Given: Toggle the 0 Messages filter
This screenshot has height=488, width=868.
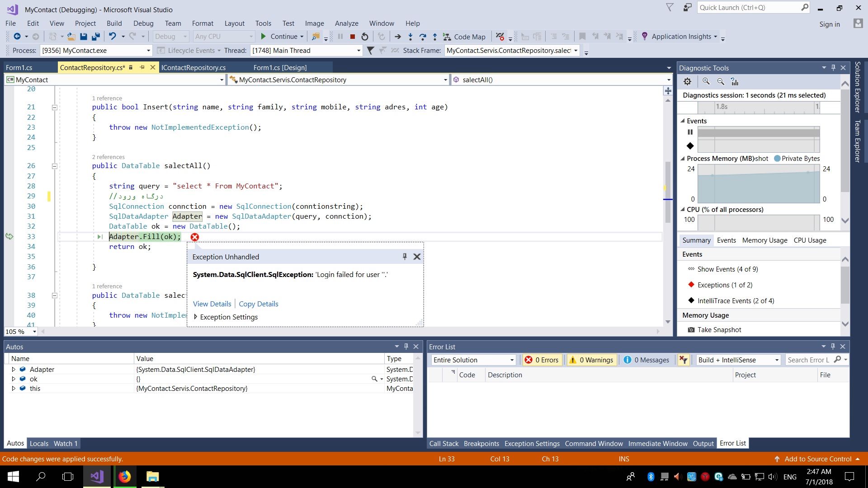Looking at the screenshot, I should tap(646, 360).
